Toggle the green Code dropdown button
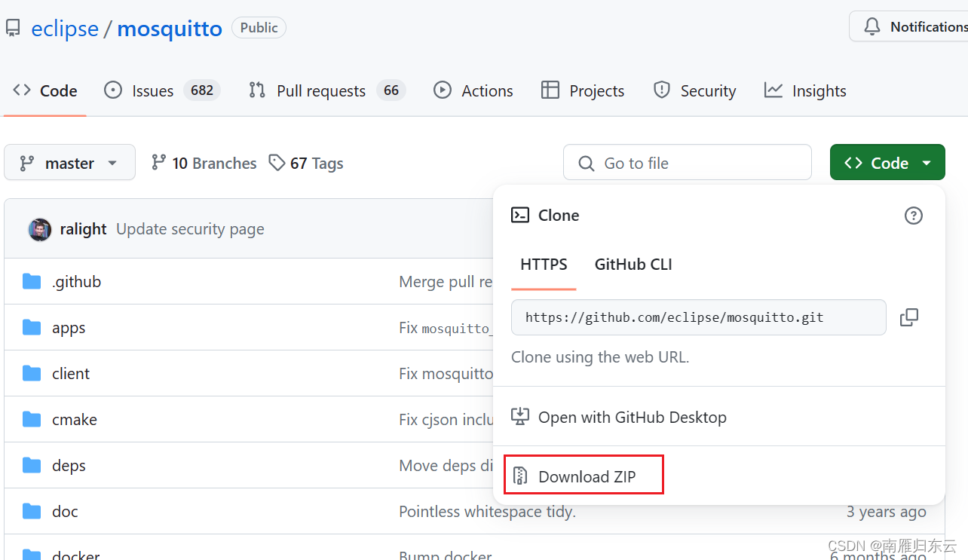The image size is (968, 560). click(x=887, y=162)
